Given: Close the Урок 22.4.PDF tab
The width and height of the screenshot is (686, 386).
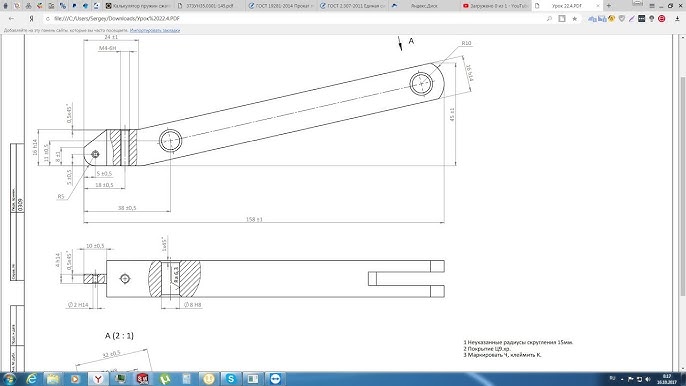Looking at the screenshot, I should click(x=598, y=6).
